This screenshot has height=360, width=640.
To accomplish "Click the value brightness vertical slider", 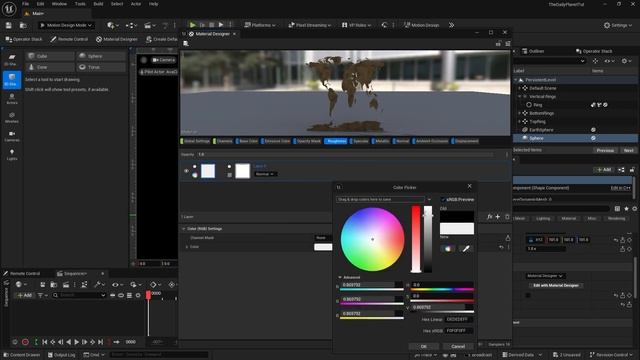I will click(x=428, y=239).
